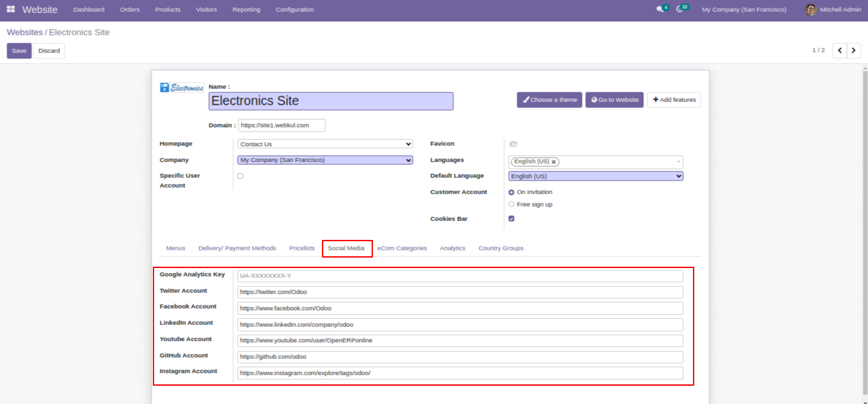This screenshot has width=868, height=404.
Task: Click the Save button
Action: coord(19,51)
